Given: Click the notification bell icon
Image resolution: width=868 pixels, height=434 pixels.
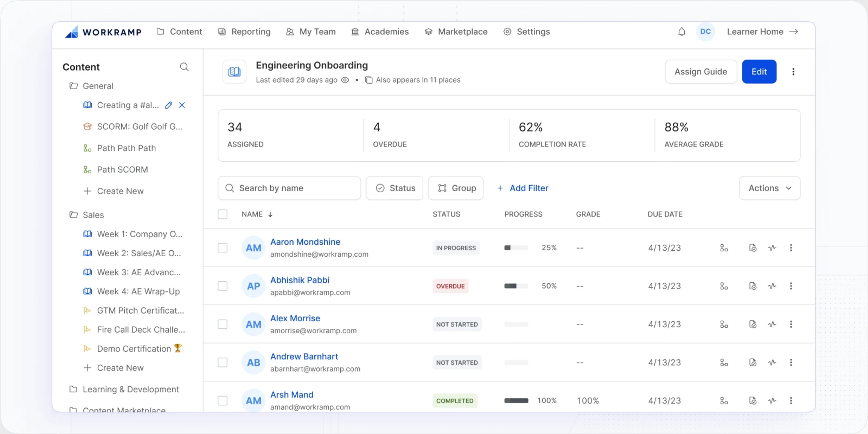Looking at the screenshot, I should (681, 32).
